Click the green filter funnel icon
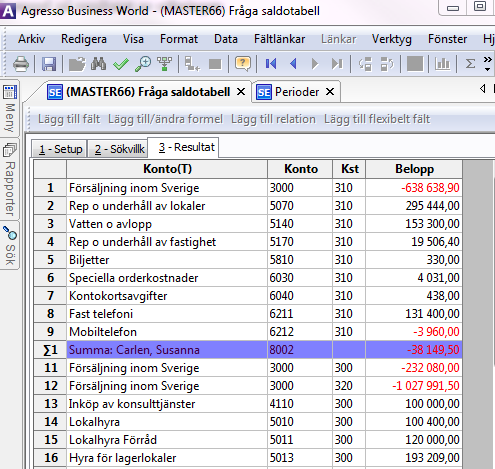This screenshot has height=469, width=495. tap(164, 64)
